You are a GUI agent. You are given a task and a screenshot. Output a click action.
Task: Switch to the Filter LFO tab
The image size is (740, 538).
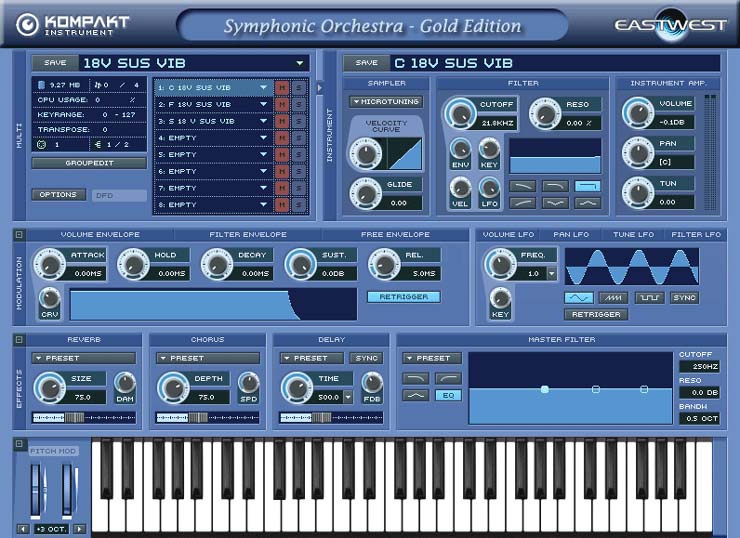[x=696, y=235]
